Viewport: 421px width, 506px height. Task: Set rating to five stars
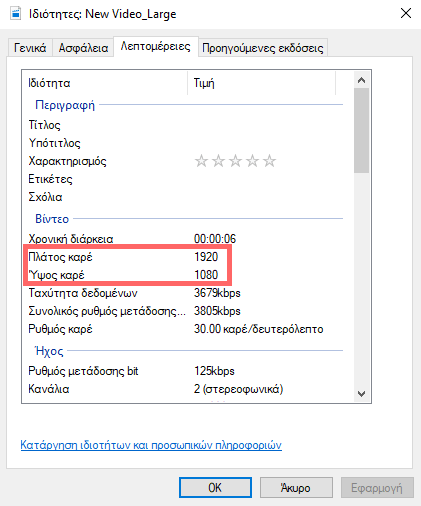[x=269, y=161]
